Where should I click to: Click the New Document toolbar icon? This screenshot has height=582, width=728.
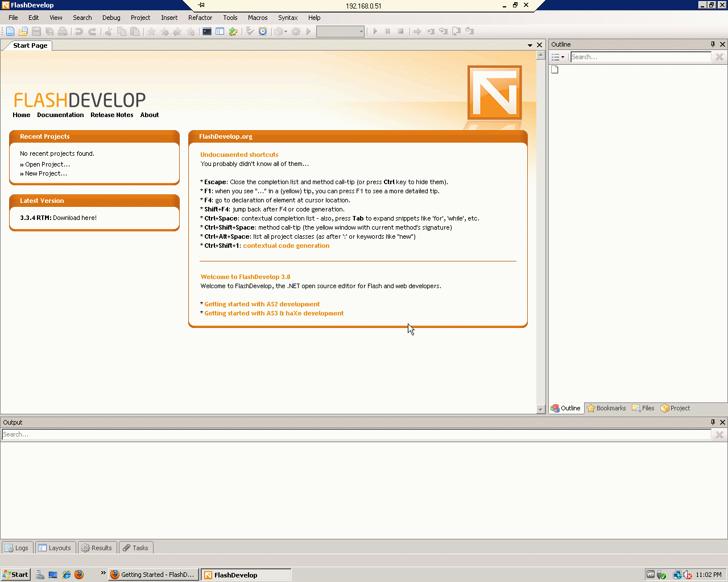[x=10, y=31]
